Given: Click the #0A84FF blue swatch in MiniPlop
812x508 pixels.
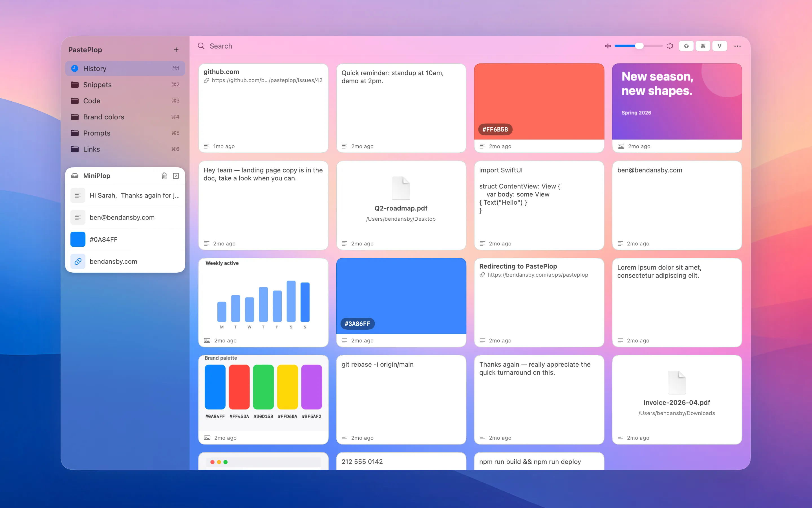Looking at the screenshot, I should click(78, 240).
